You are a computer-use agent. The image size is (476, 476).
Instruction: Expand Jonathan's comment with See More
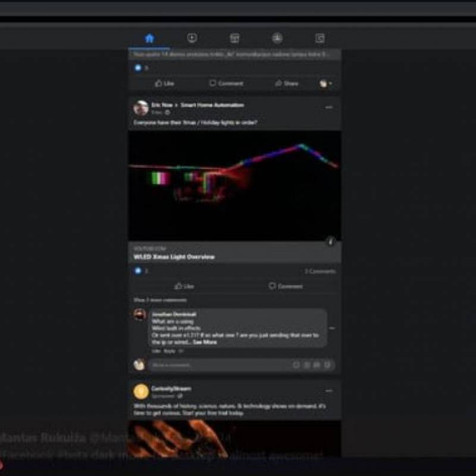pyautogui.click(x=205, y=342)
